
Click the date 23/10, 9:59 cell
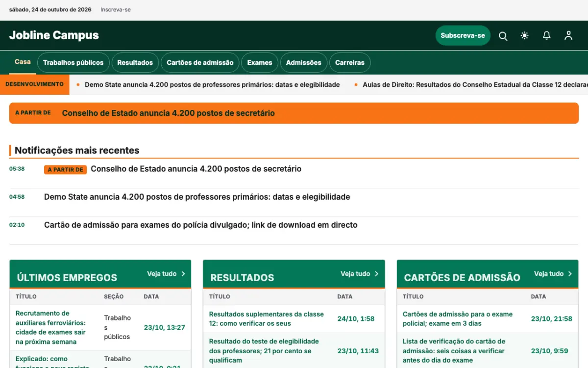point(550,351)
